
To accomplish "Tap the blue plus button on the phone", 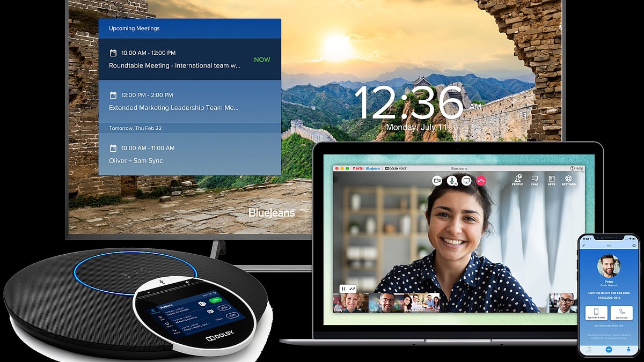I will pos(609,349).
